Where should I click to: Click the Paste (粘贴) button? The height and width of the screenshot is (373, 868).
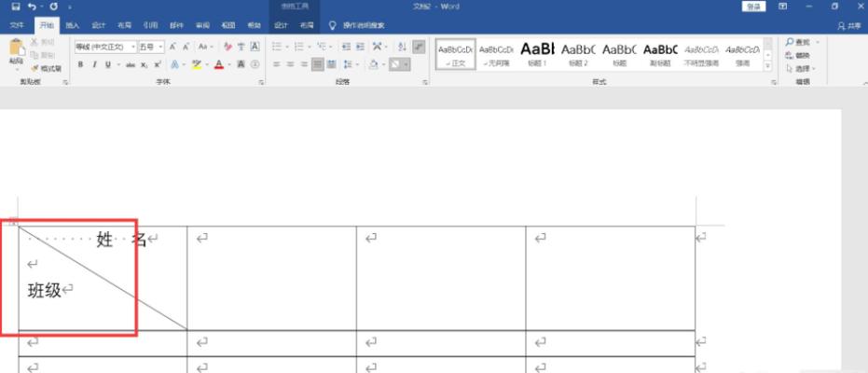(16, 54)
